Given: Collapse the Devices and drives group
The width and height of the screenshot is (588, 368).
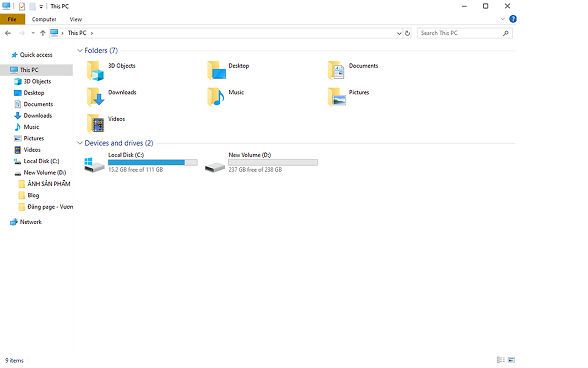Looking at the screenshot, I should tap(80, 143).
